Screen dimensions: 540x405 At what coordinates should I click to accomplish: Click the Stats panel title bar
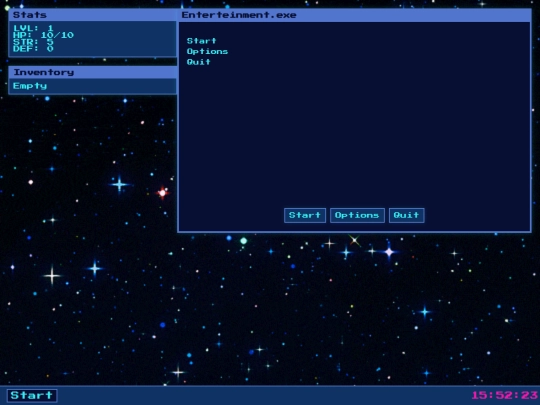(x=92, y=15)
